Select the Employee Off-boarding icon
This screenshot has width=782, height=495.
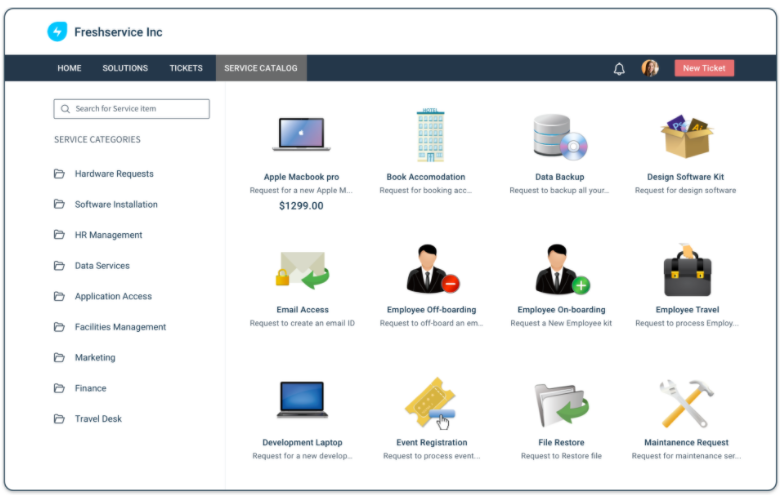coord(431,269)
